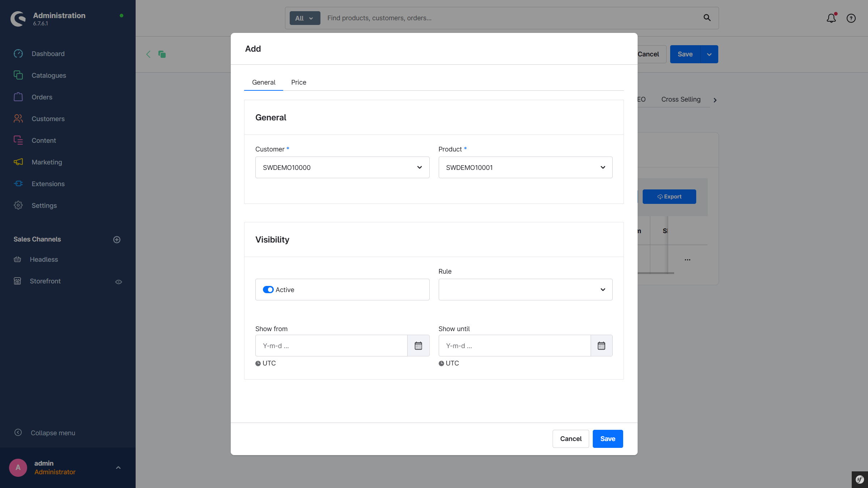This screenshot has height=488, width=868.
Task: Show the Storefront preview using the eye icon
Action: tap(119, 282)
